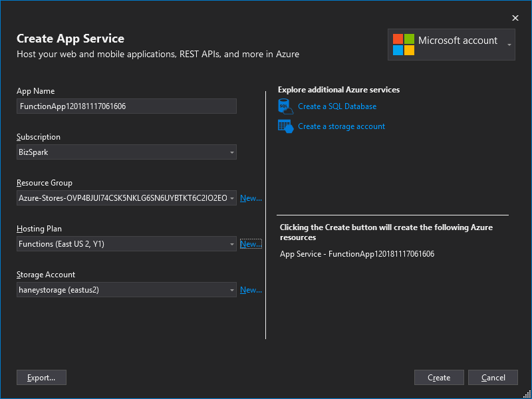Open the Create a storage account link
Image resolution: width=532 pixels, height=399 pixels.
pyautogui.click(x=341, y=126)
